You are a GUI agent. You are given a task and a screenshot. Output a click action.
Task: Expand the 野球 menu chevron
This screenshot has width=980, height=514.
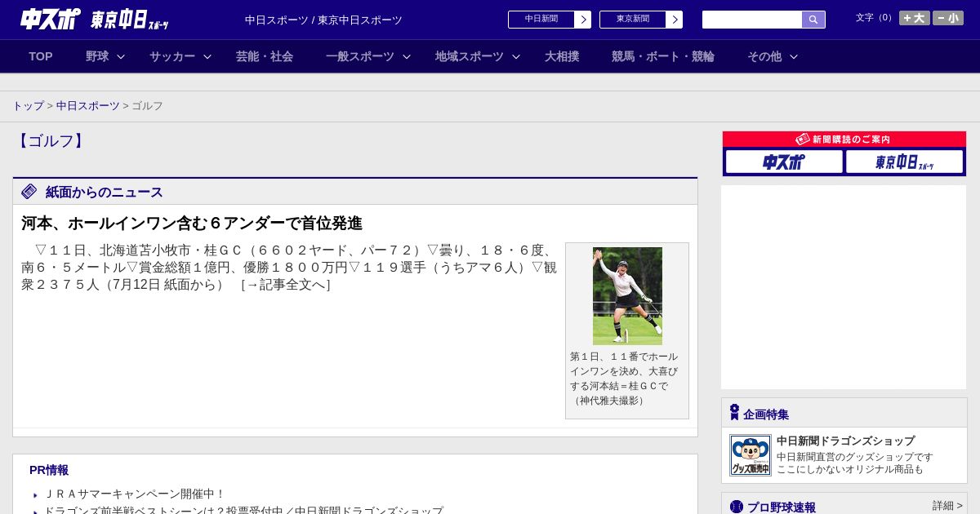pos(121,57)
